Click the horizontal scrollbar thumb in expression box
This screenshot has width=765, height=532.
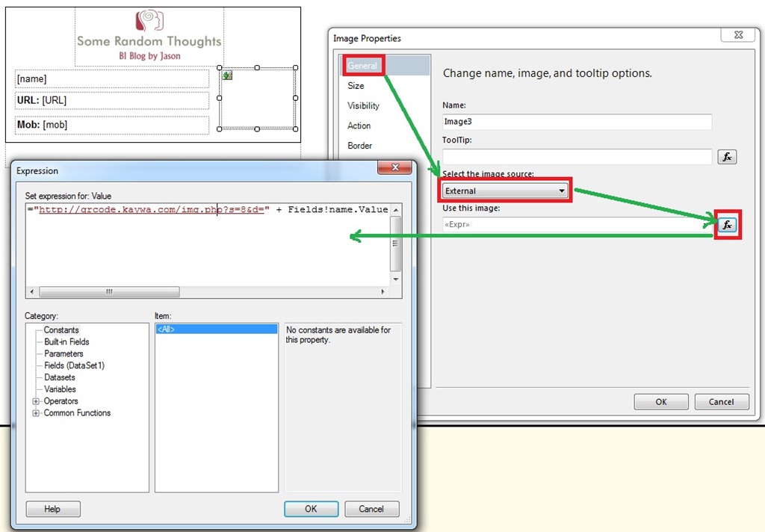pyautogui.click(x=109, y=292)
